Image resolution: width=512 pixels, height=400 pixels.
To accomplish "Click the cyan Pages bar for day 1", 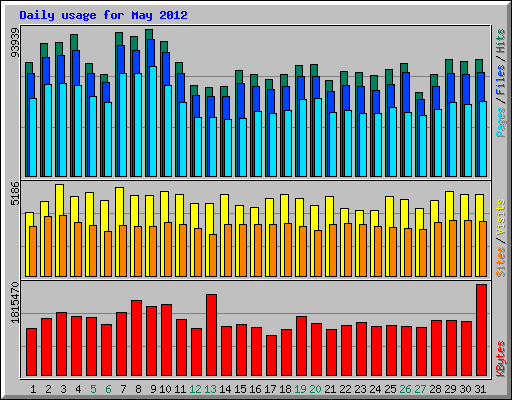I will pyautogui.click(x=33, y=137).
